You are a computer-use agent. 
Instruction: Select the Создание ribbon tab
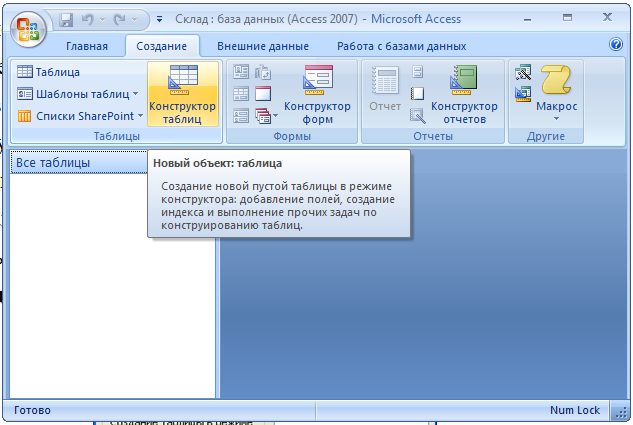pyautogui.click(x=161, y=46)
